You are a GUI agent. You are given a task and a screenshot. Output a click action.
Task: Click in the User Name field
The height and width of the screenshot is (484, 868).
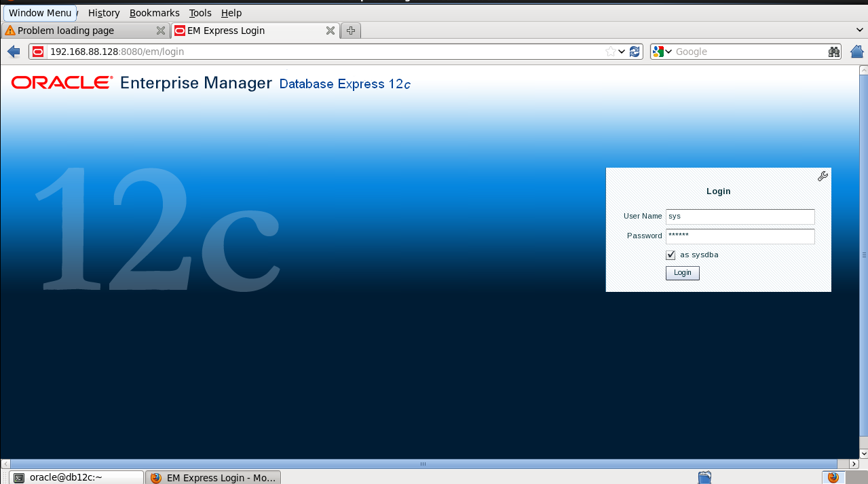pyautogui.click(x=740, y=217)
